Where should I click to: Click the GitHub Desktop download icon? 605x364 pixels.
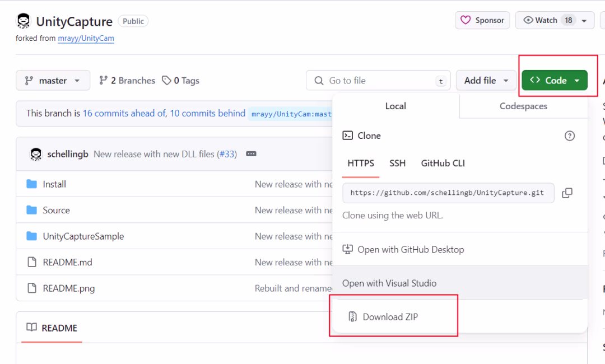pyautogui.click(x=348, y=249)
